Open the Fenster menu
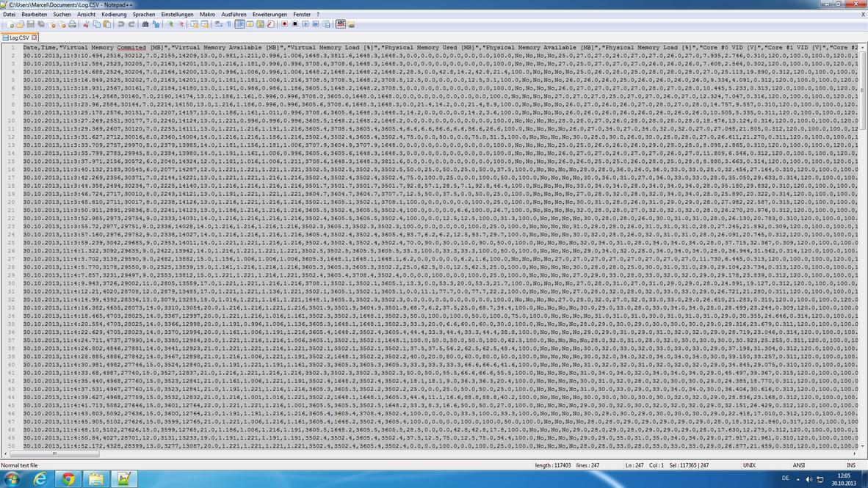The image size is (868, 488). click(302, 15)
